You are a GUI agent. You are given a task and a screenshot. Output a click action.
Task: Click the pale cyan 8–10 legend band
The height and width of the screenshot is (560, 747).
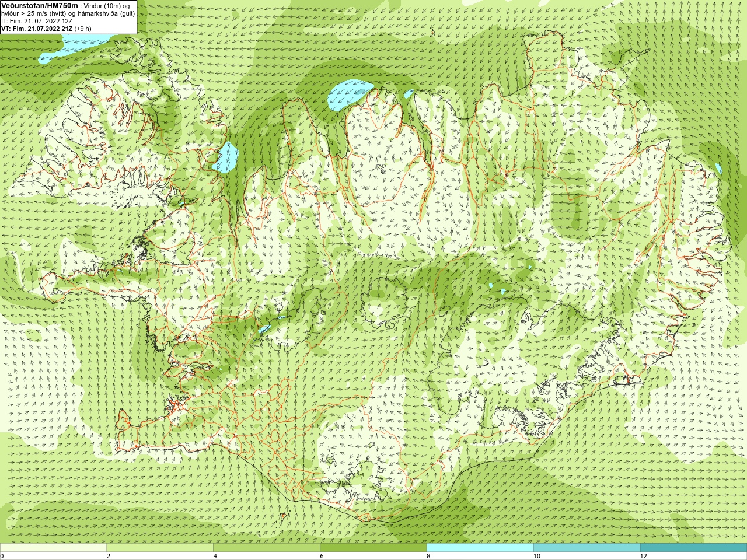(480, 548)
